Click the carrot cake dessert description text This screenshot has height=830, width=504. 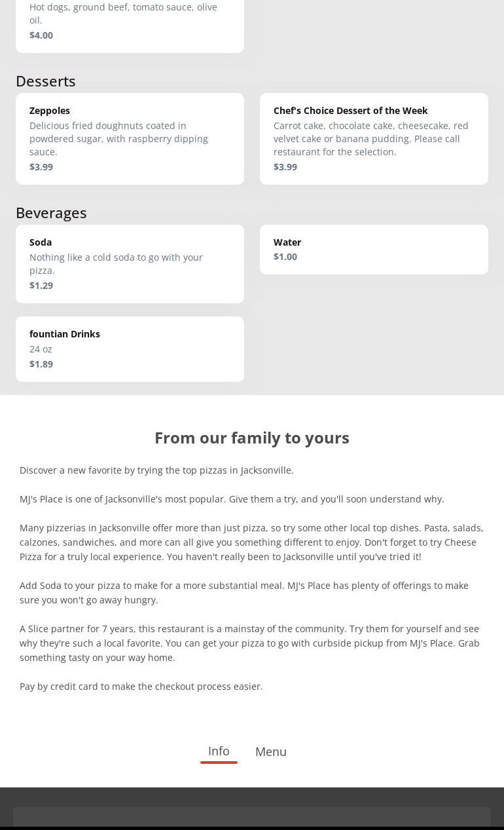click(x=370, y=139)
